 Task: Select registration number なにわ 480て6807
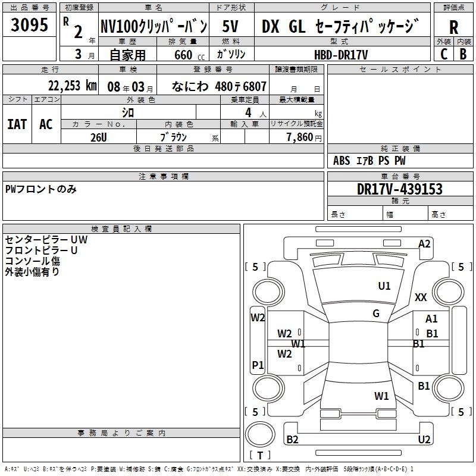pyautogui.click(x=219, y=86)
